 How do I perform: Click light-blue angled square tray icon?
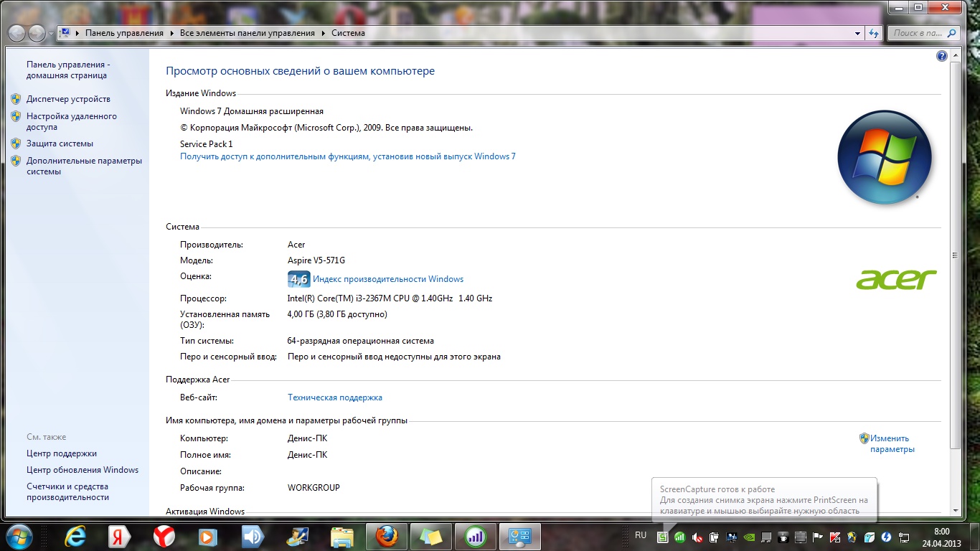[869, 537]
